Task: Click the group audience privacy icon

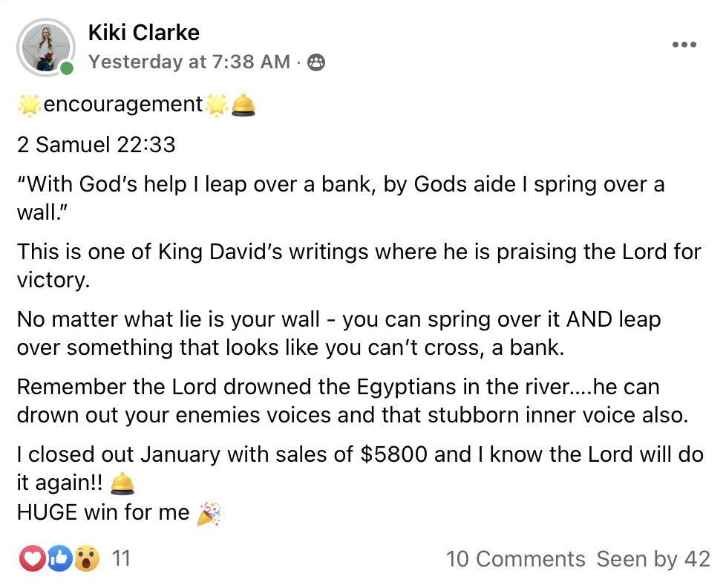Action: tap(316, 63)
